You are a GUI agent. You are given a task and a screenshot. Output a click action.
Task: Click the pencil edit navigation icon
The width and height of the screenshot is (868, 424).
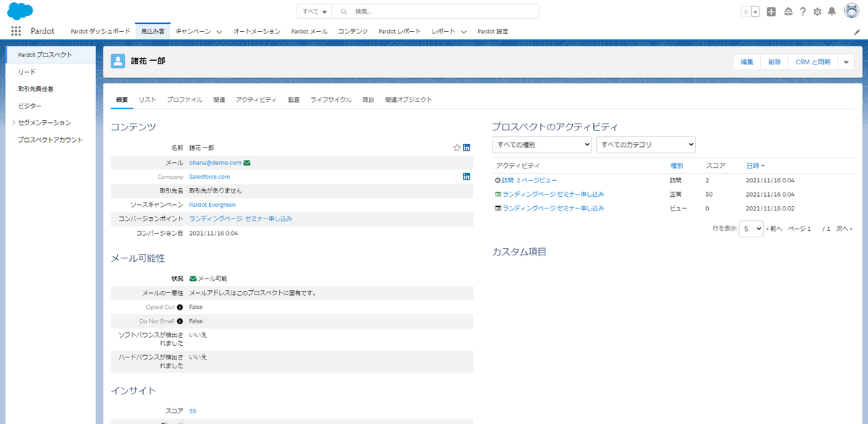tap(857, 32)
